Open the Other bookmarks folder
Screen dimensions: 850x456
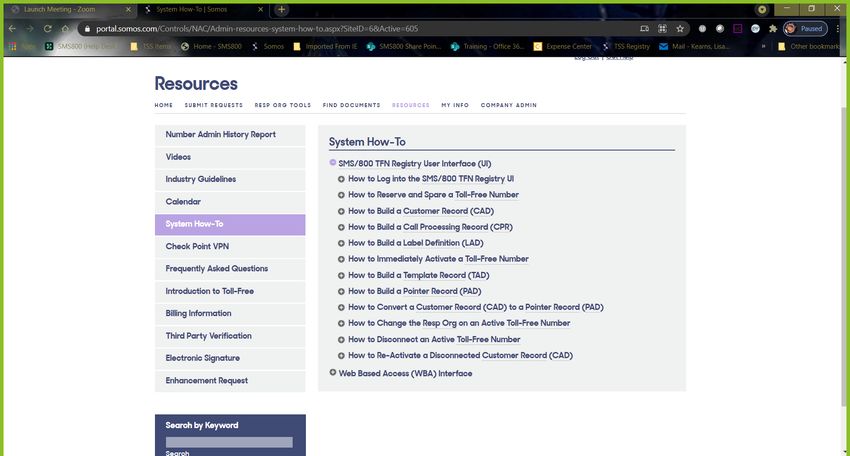tap(809, 47)
